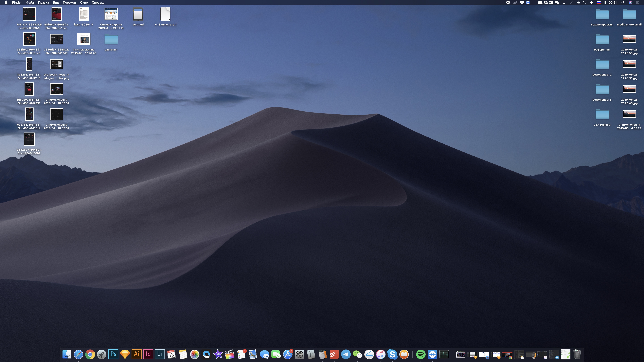Open the Правка menu
The height and width of the screenshot is (362, 644).
43,2
